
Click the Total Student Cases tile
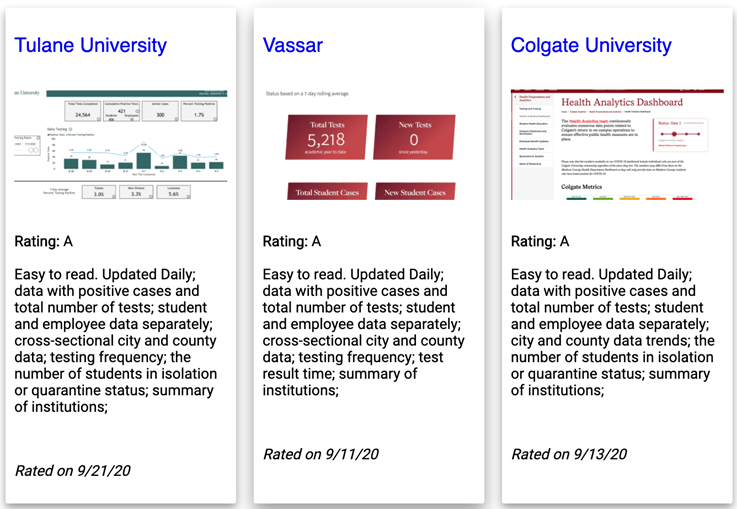[x=327, y=192]
